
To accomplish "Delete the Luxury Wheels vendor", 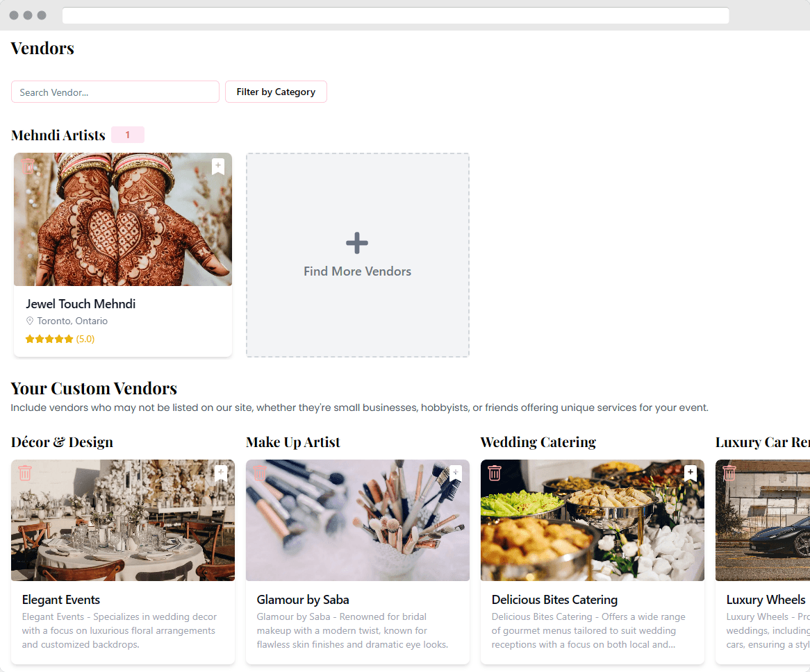I will (729, 473).
